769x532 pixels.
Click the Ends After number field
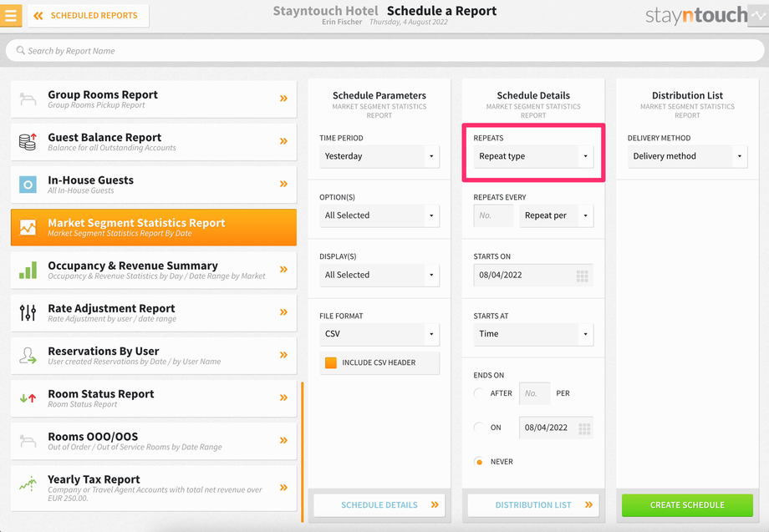click(535, 393)
